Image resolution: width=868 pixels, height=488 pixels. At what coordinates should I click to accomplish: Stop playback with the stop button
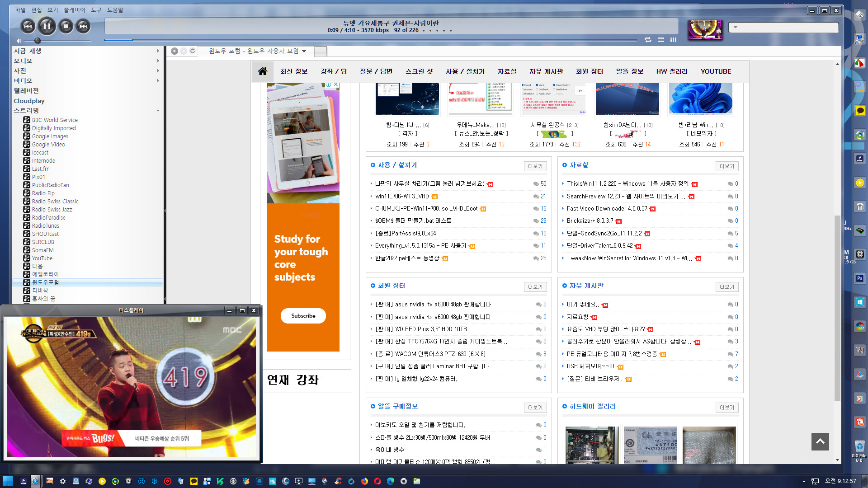point(66,26)
